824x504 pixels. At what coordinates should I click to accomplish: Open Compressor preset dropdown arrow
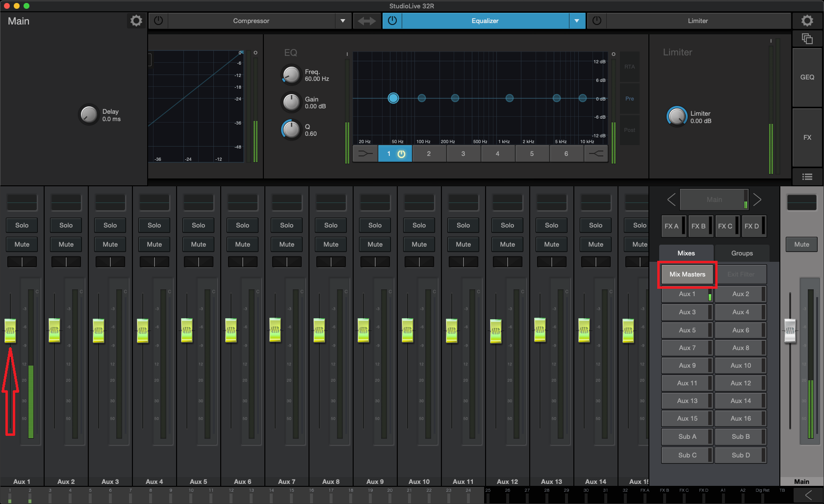342,21
